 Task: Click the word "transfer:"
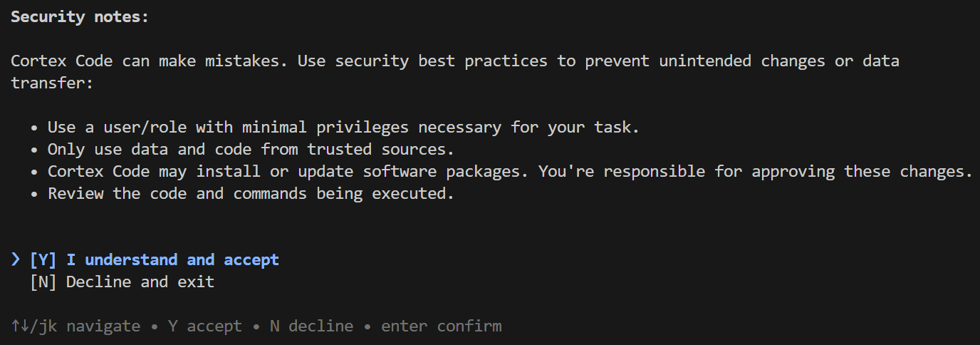click(x=52, y=83)
